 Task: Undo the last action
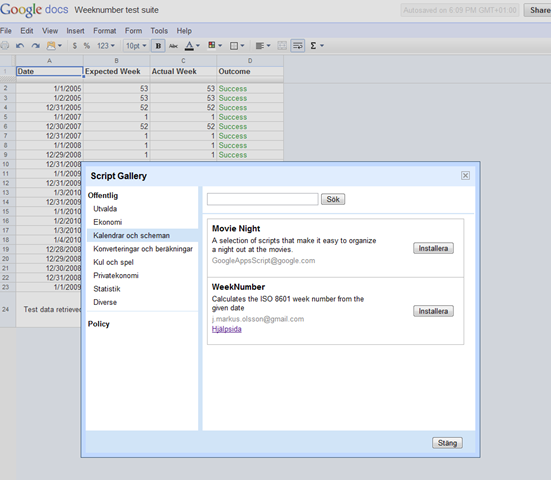click(20, 46)
